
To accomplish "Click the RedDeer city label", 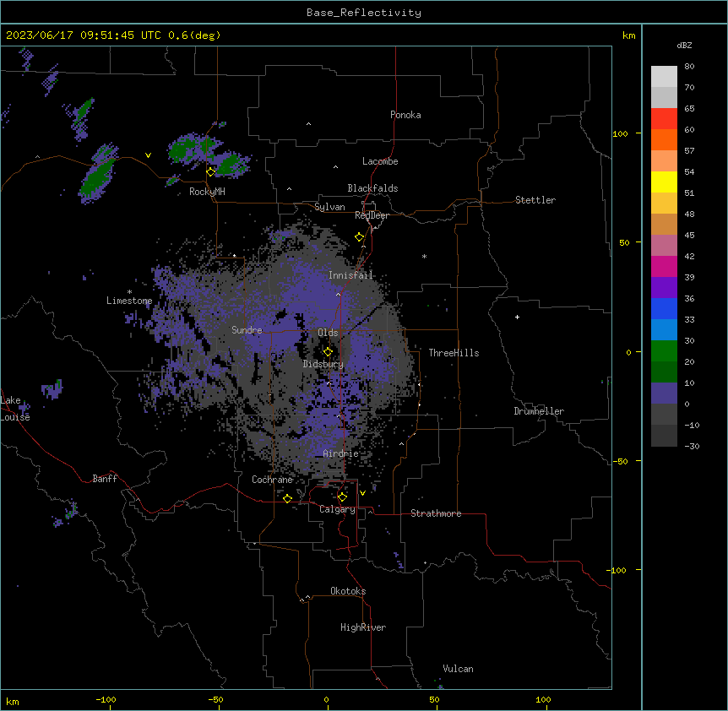I will click(x=372, y=215).
